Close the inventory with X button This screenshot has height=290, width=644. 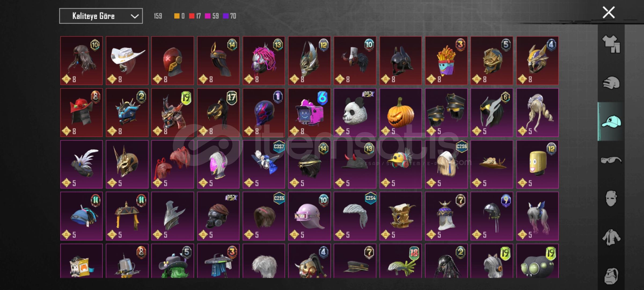point(609,12)
